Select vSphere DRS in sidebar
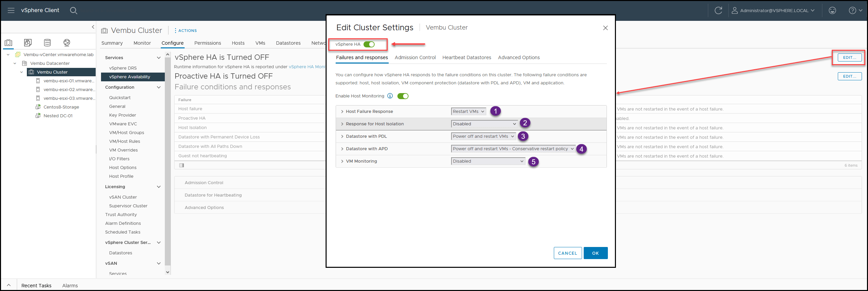Viewport: 868px width, 291px height. (123, 68)
